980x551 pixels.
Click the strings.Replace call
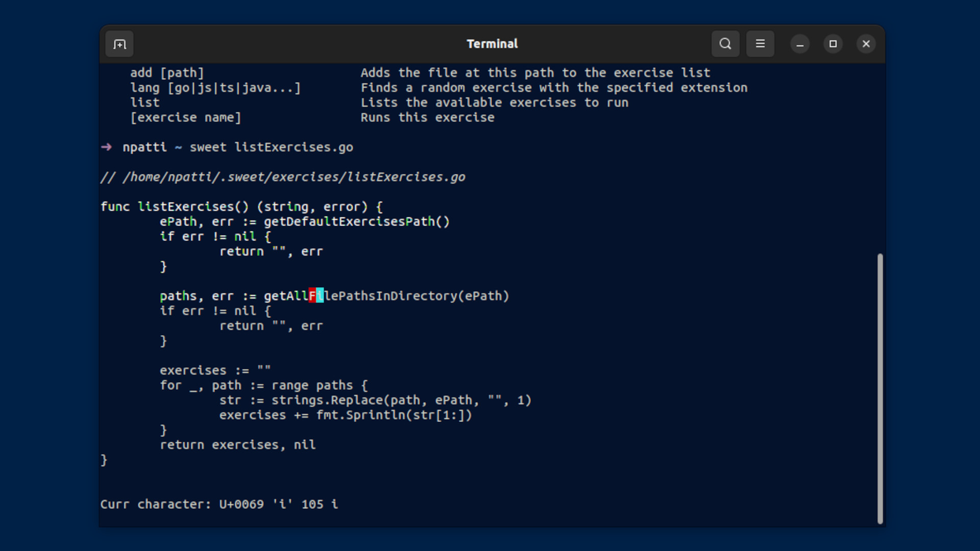tap(327, 400)
